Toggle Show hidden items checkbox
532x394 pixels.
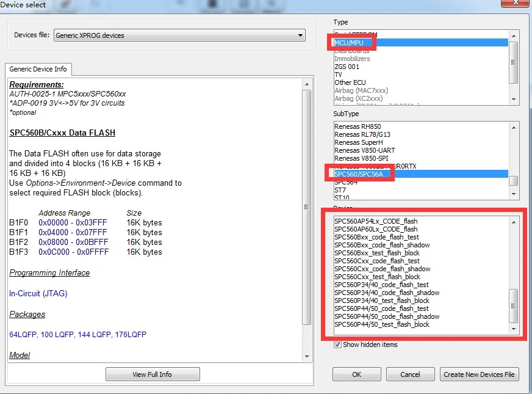tap(337, 345)
